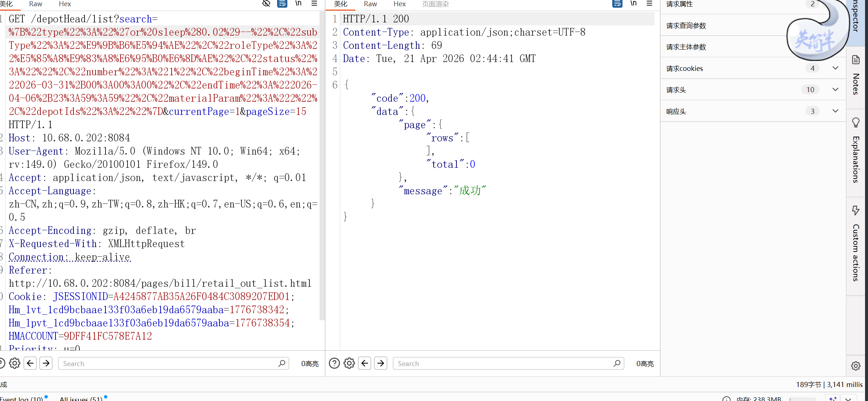
Task: Expand the 请求cookies section chevron
Action: click(x=835, y=68)
